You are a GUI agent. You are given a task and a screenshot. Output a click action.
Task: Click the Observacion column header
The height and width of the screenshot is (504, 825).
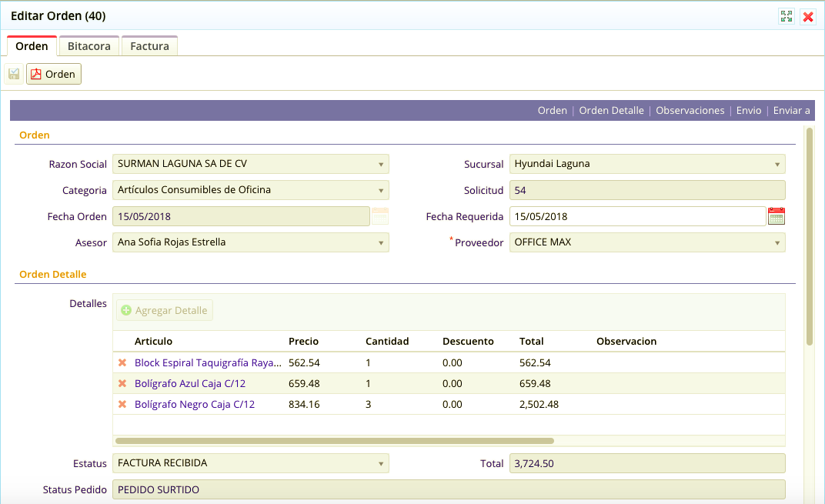click(626, 341)
